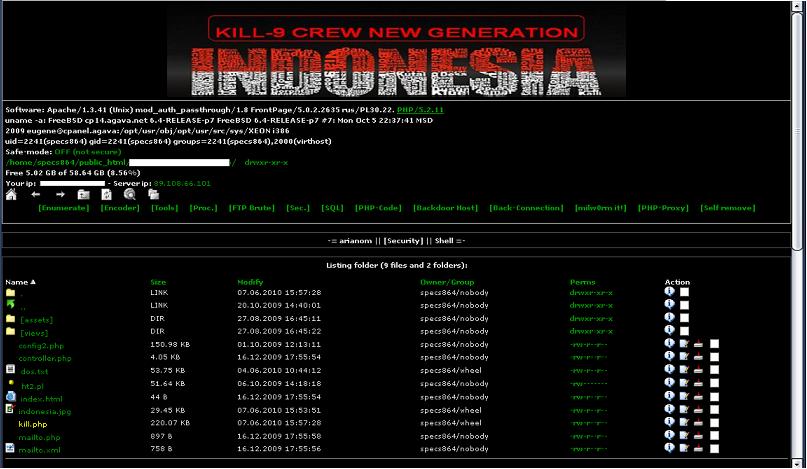Tick the checkbox for the views folder

tap(684, 331)
